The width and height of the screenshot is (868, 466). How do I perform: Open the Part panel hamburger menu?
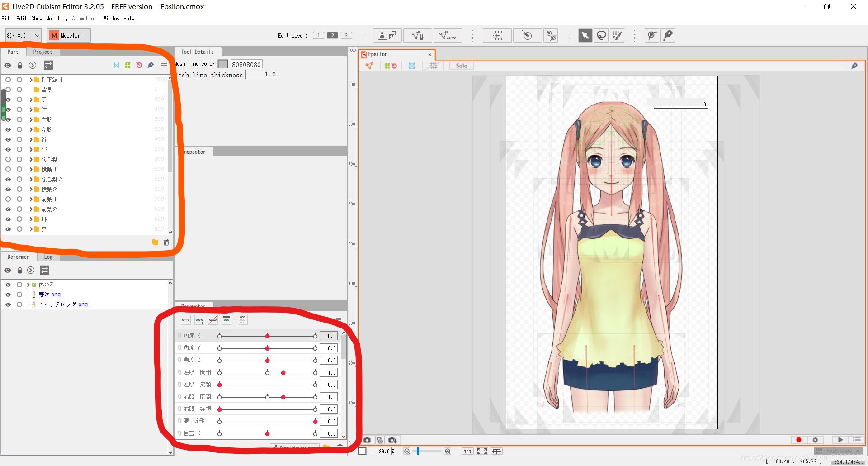[x=164, y=65]
